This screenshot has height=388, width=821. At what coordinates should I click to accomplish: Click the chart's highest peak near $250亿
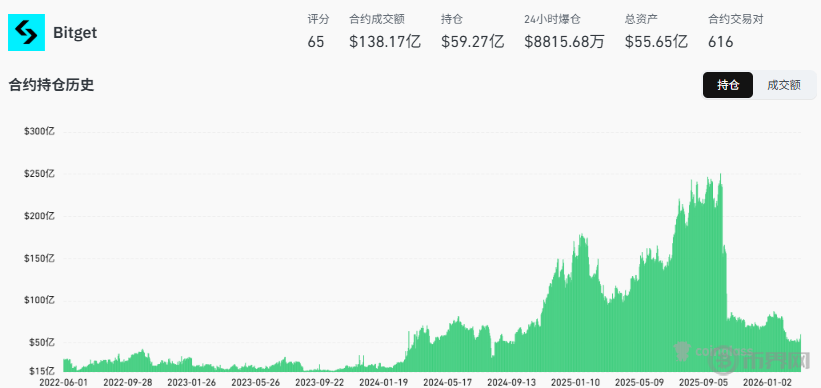tap(721, 176)
